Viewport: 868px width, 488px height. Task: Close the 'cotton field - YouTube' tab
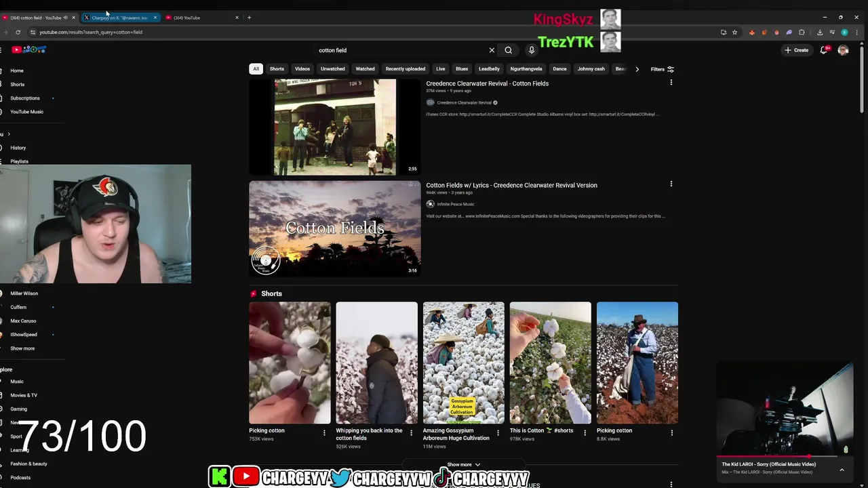73,18
